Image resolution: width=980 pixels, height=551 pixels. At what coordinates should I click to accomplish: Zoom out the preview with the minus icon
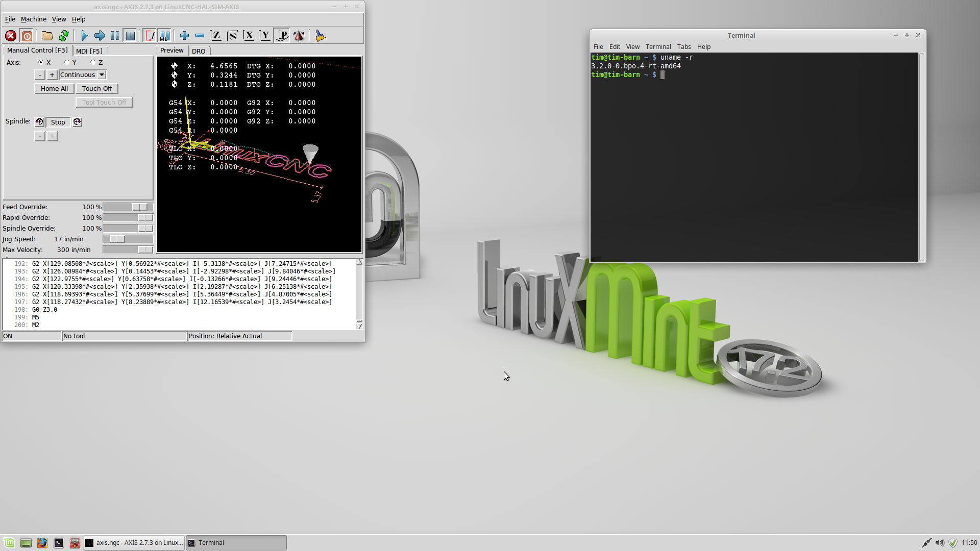[x=200, y=36]
